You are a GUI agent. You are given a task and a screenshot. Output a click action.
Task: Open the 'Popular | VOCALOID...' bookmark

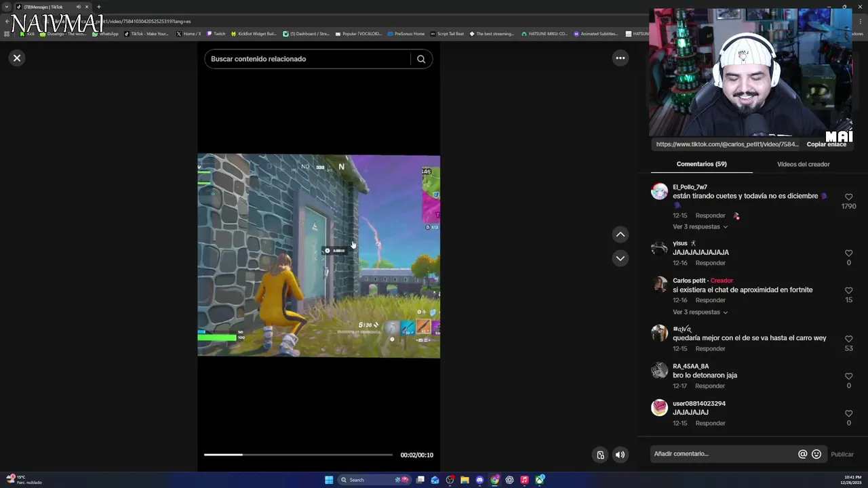tap(359, 34)
